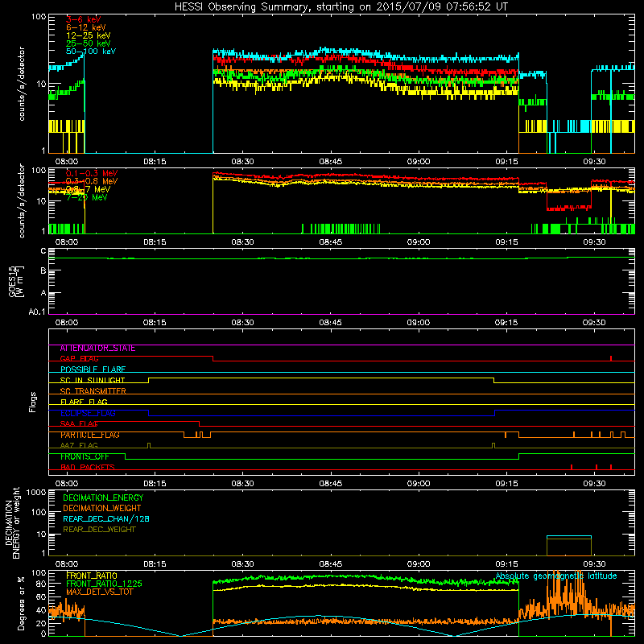The width and height of the screenshot is (644, 644).
Task: Click the GOES15 axis label
Action: (x=16, y=282)
